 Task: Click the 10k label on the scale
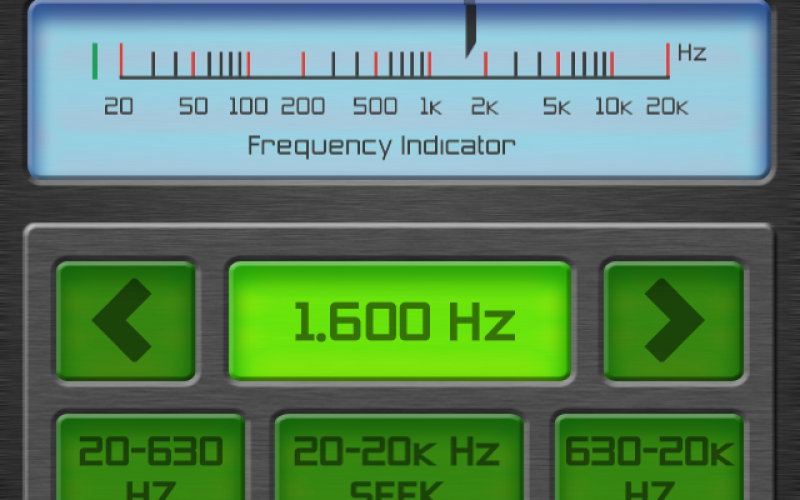coord(613,107)
